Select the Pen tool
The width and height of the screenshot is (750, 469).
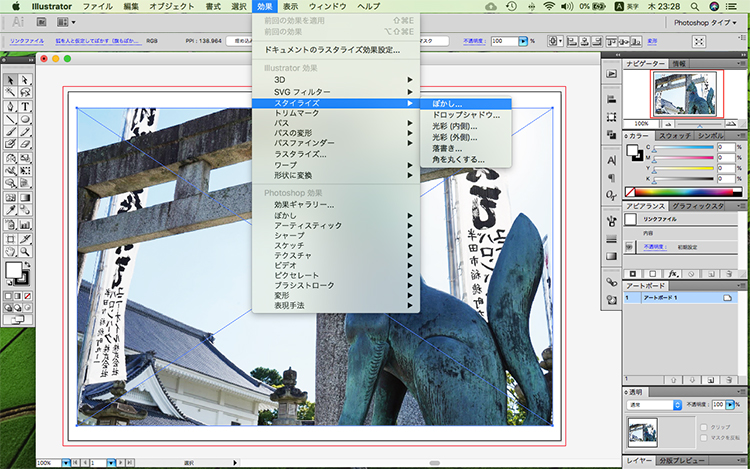[x=10, y=106]
